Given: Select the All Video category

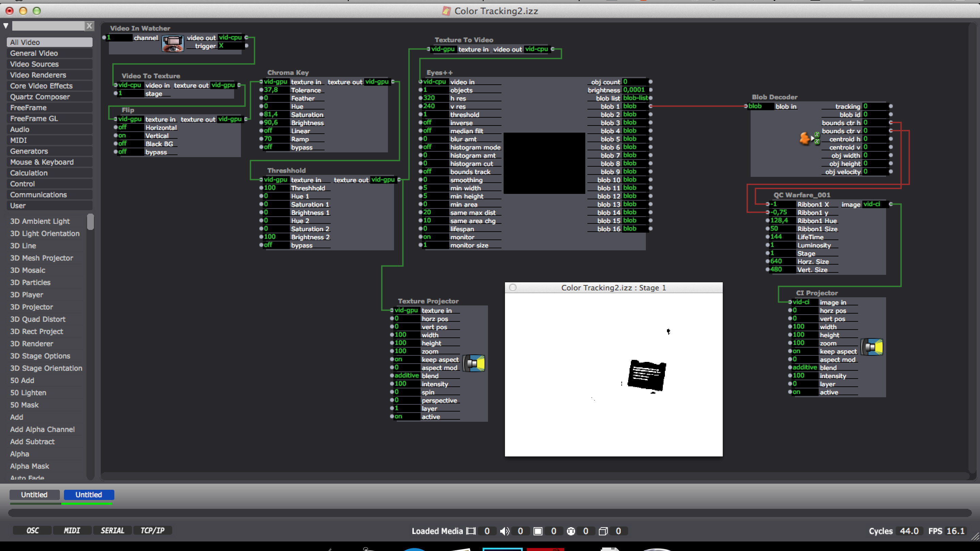Looking at the screenshot, I should (49, 42).
